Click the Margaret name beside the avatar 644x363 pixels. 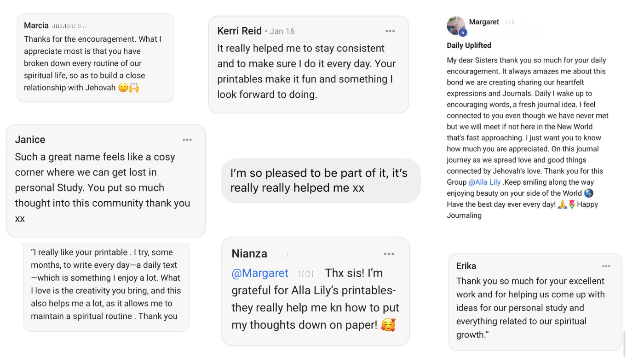[x=484, y=22]
